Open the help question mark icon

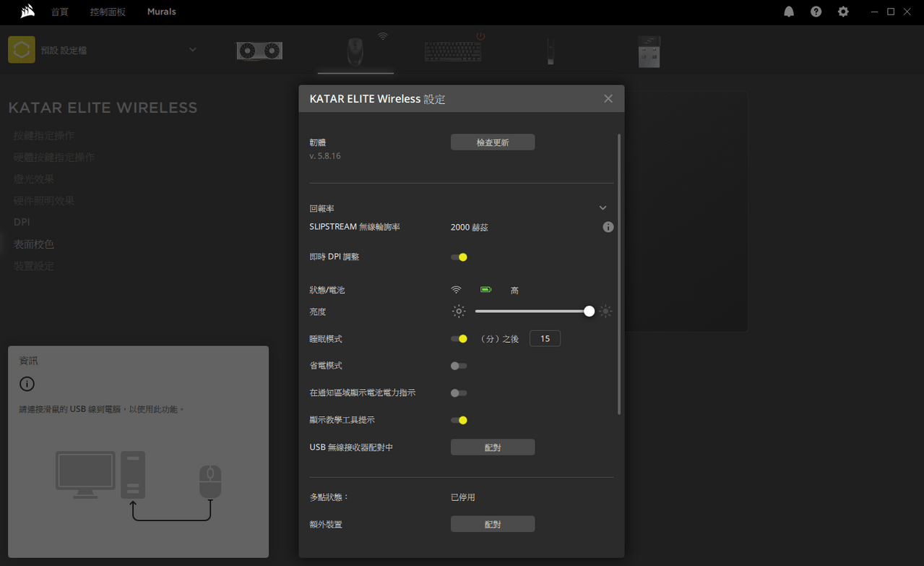click(816, 12)
